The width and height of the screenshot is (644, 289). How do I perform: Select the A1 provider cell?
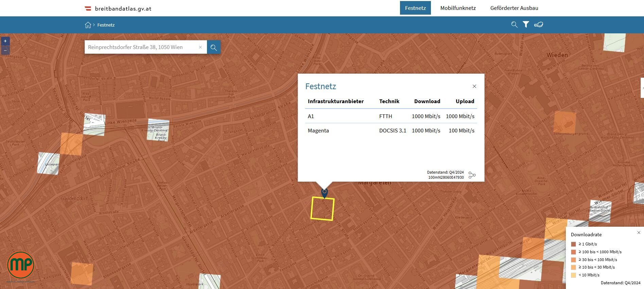point(311,116)
